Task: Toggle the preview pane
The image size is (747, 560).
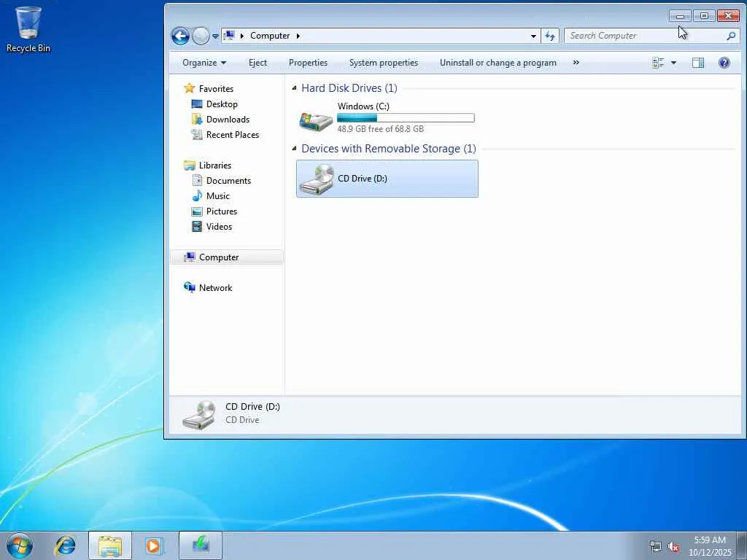Action: point(698,63)
